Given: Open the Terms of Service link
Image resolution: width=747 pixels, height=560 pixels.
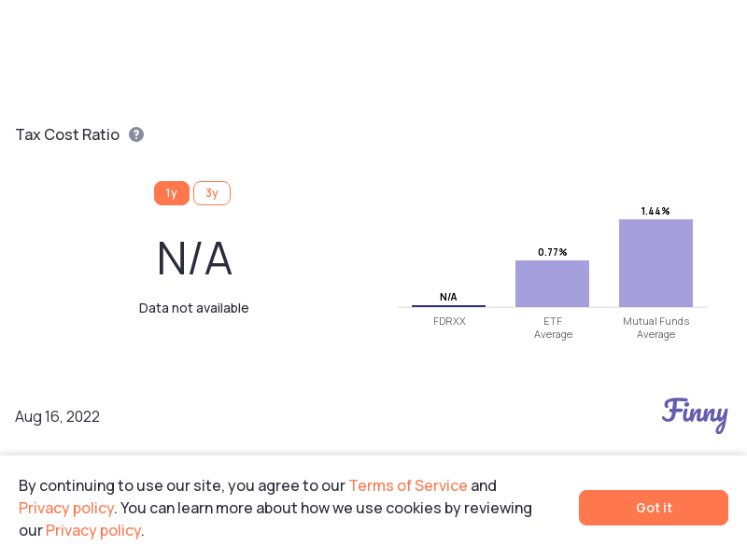Looking at the screenshot, I should (x=408, y=485).
